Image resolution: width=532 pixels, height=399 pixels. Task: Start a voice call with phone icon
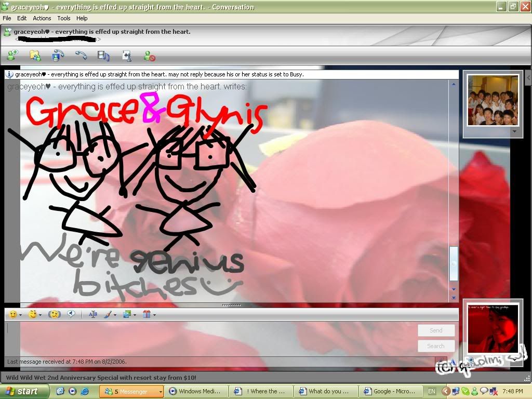(81, 55)
